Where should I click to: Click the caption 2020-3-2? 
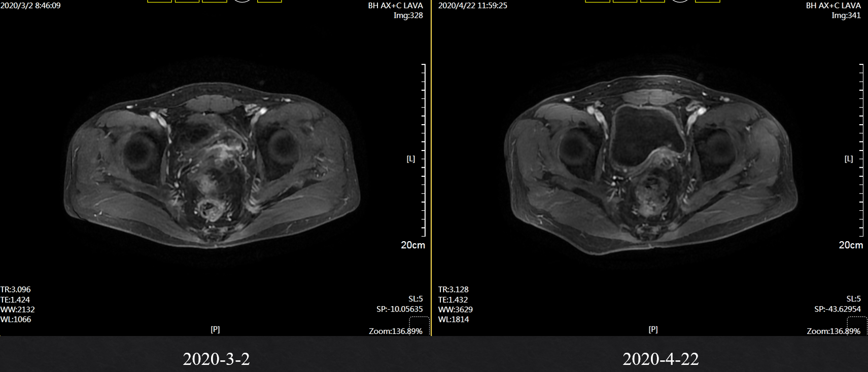216,359
